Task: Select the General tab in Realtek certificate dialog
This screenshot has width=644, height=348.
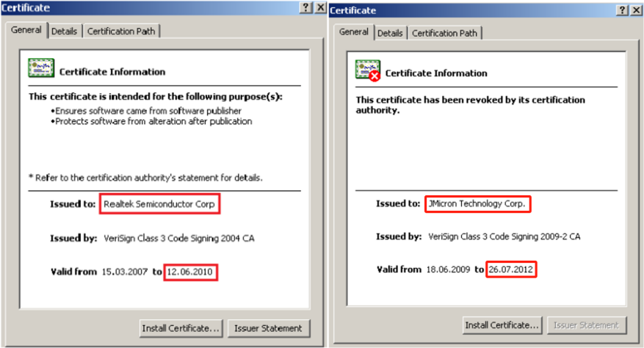Action: (x=26, y=31)
